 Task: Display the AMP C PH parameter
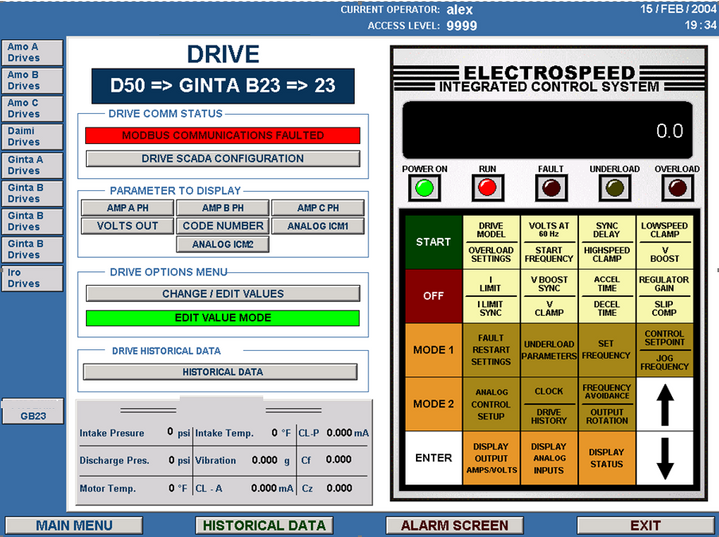[x=318, y=208]
